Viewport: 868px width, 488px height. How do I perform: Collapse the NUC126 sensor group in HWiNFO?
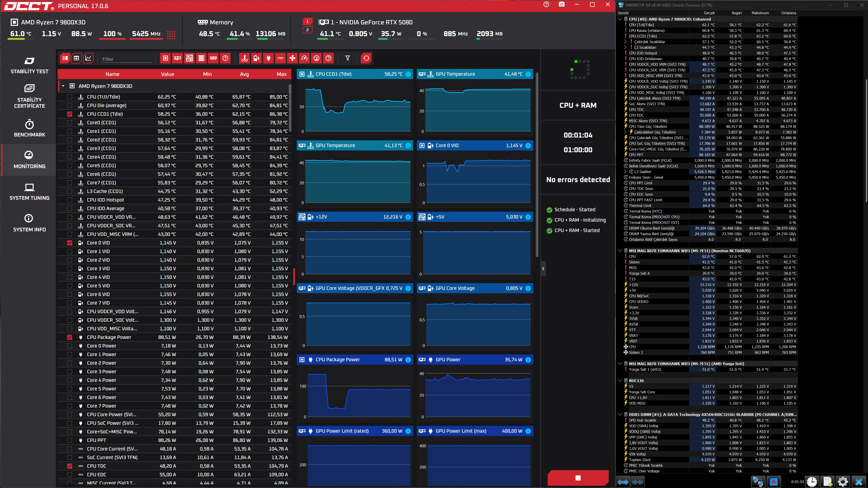pos(620,380)
